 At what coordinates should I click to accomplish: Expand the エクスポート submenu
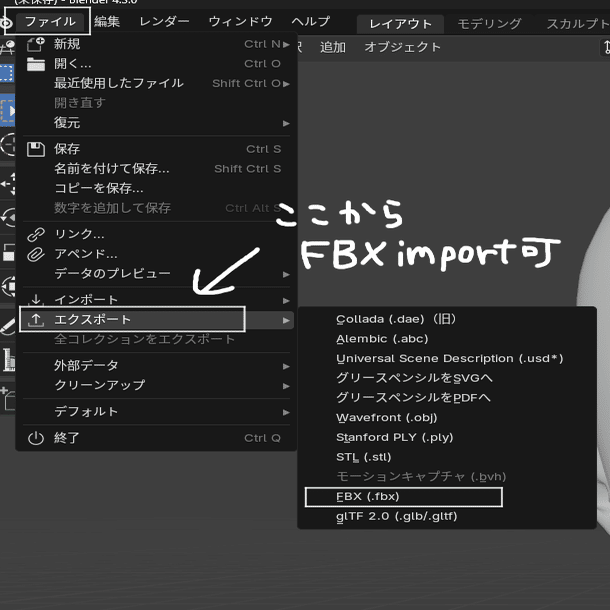coord(156,320)
